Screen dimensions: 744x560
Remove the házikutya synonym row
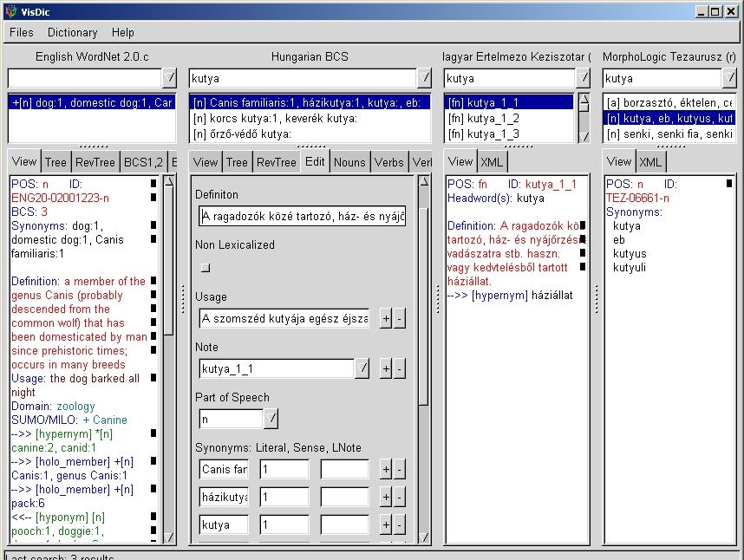pos(399,497)
